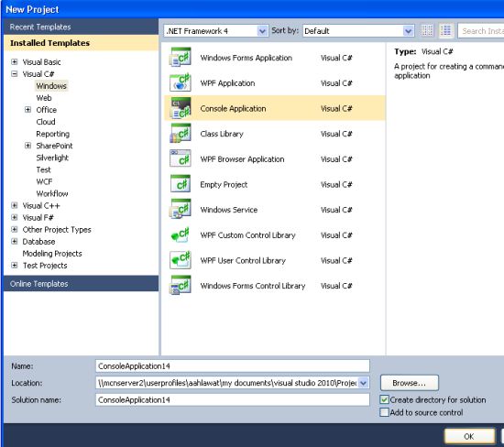Image resolution: width=504 pixels, height=447 pixels.
Task: Expand the Visual F# node
Action: click(x=14, y=217)
